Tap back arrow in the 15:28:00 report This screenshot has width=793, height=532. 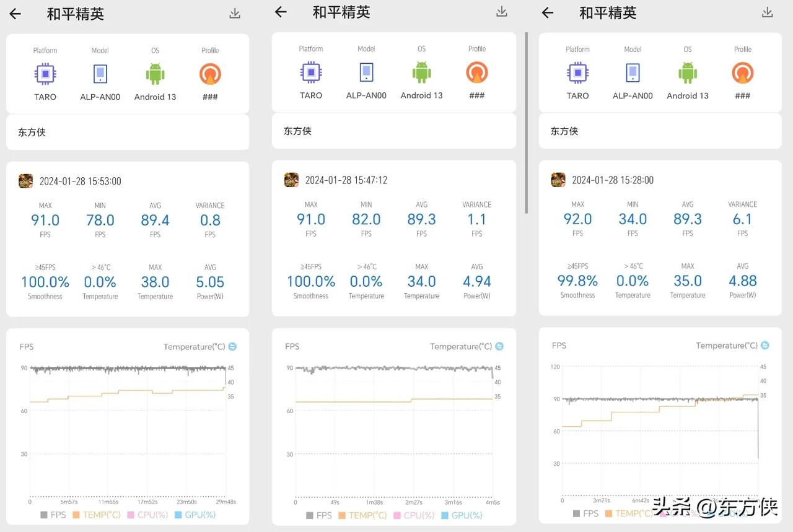548,13
